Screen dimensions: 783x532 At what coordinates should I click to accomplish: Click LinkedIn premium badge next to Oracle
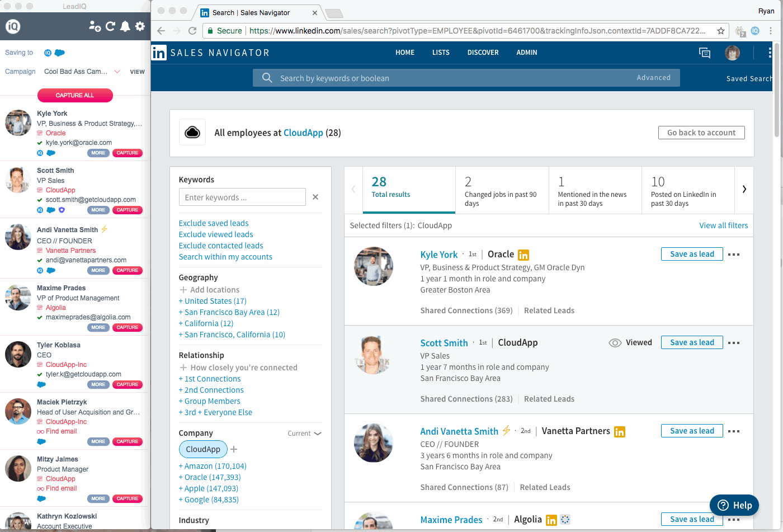point(523,255)
